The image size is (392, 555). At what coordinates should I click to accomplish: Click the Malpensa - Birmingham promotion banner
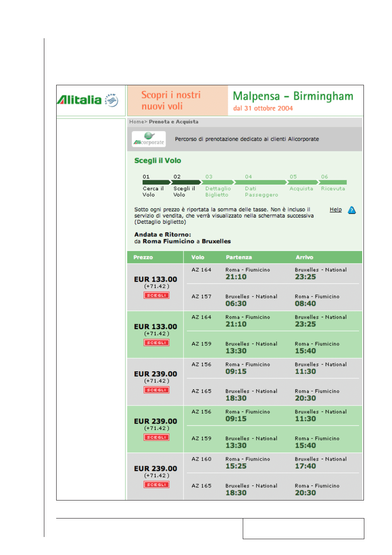click(x=295, y=101)
